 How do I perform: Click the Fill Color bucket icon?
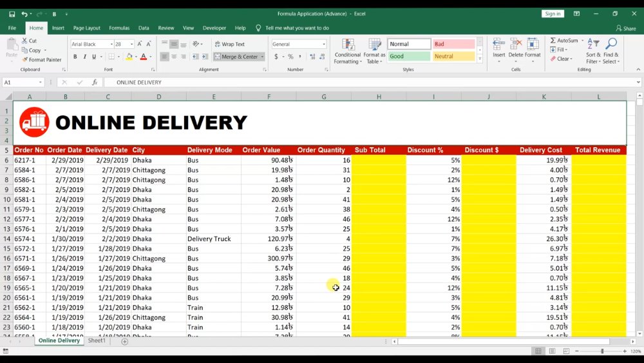click(129, 57)
